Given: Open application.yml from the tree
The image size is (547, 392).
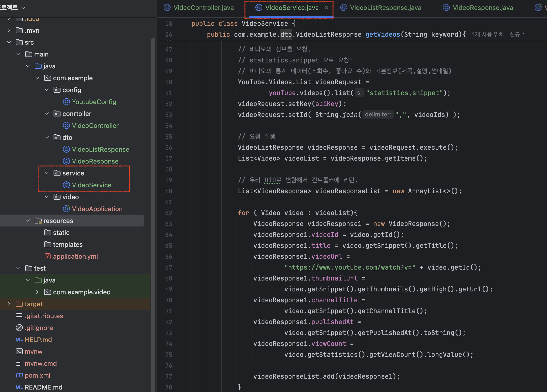Looking at the screenshot, I should [x=75, y=256].
